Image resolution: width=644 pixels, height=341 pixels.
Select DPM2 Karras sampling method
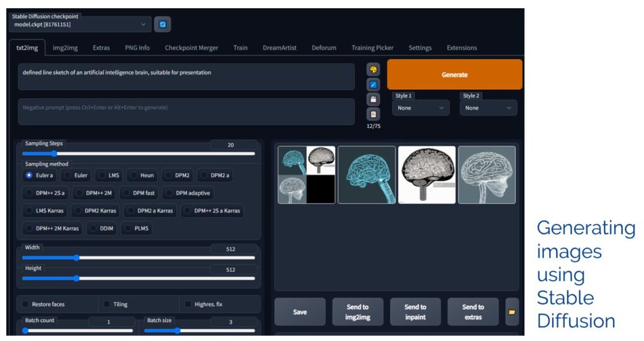click(x=96, y=210)
